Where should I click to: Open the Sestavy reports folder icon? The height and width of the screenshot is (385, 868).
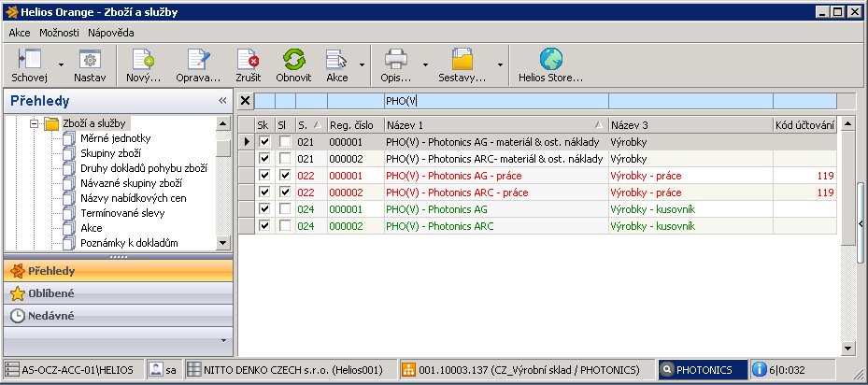point(462,59)
